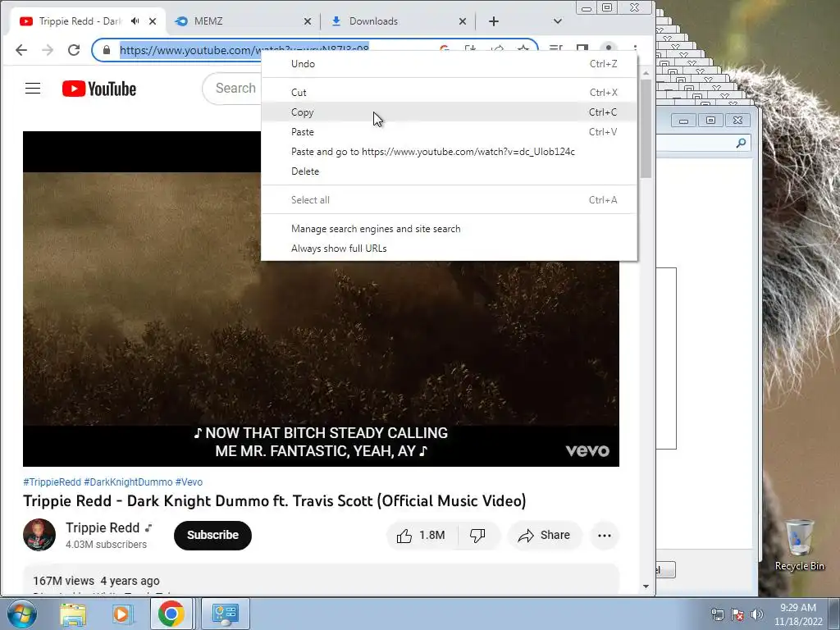Switch to the Downloads tab

coord(399,21)
